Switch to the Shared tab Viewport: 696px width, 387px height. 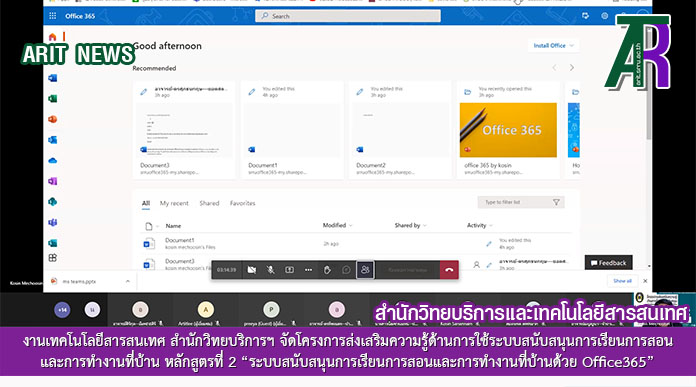click(x=209, y=203)
